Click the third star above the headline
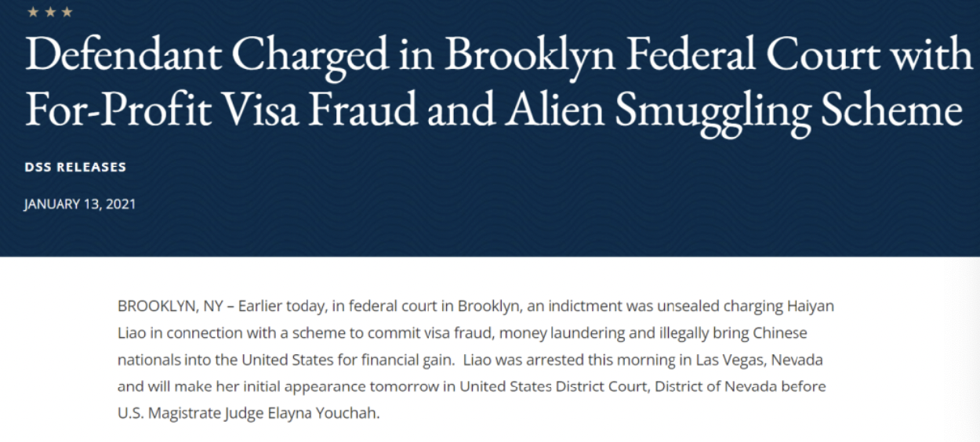The image size is (980, 442). 67,12
